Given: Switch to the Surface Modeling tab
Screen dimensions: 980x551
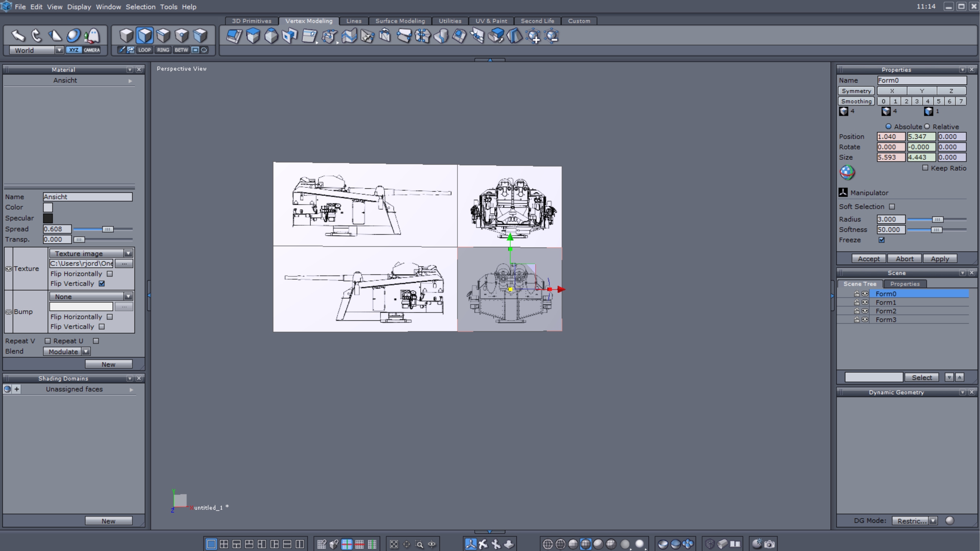Looking at the screenshot, I should [400, 21].
